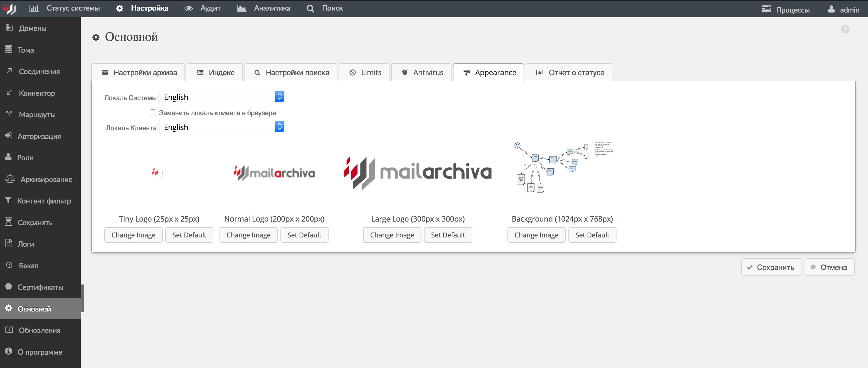Screen dimensions: 868x368
Task: Click the Логи document icon in sidebar
Action: 9,243
